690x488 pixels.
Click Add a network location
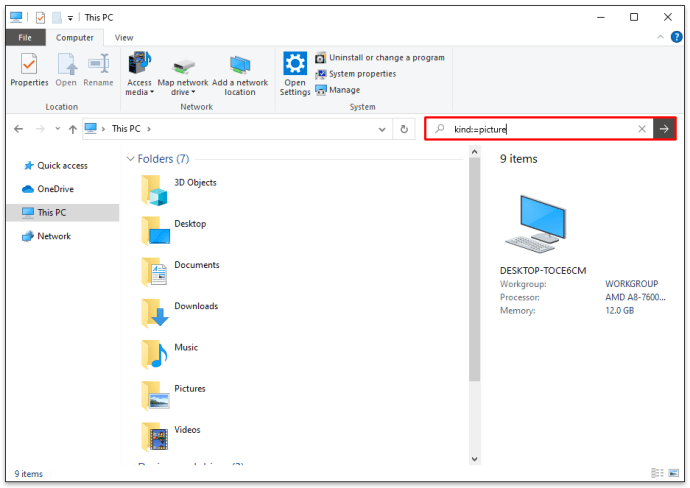(x=240, y=74)
